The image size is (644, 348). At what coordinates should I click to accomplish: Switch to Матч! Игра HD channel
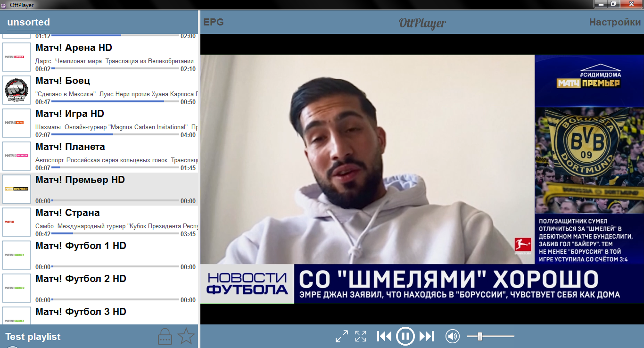coord(70,114)
